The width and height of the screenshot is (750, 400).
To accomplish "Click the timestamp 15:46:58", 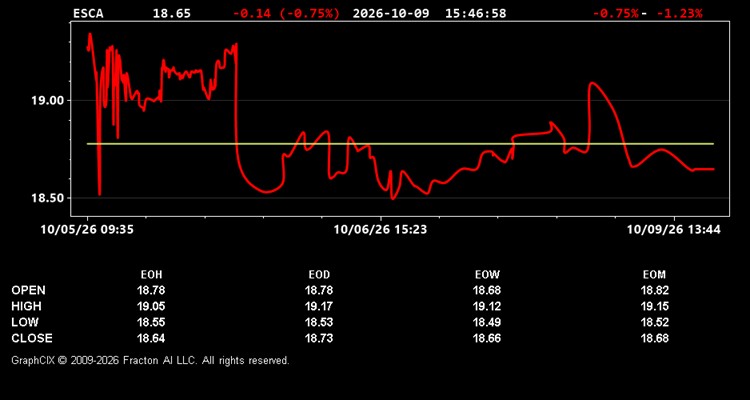I will click(x=475, y=13).
